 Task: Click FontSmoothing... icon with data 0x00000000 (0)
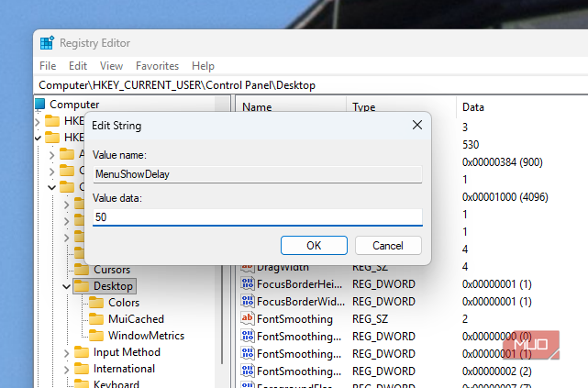tap(248, 336)
